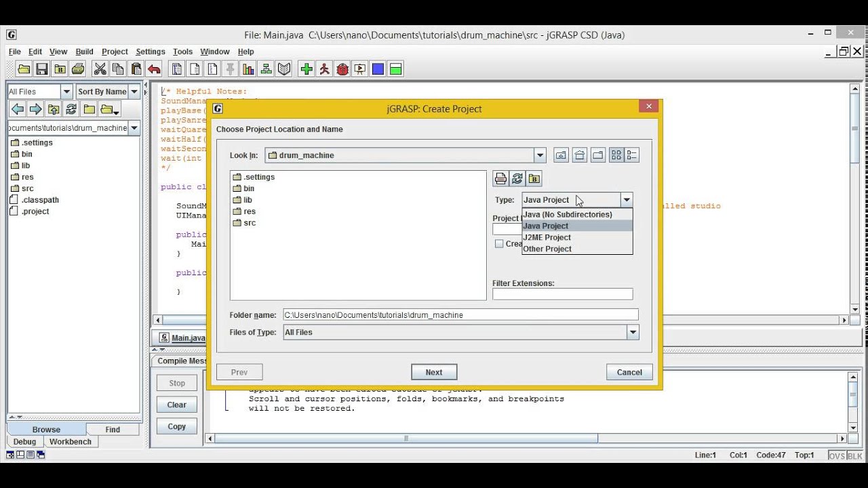The width and height of the screenshot is (868, 488).
Task: Click the red ladybug Debug icon
Action: point(342,68)
